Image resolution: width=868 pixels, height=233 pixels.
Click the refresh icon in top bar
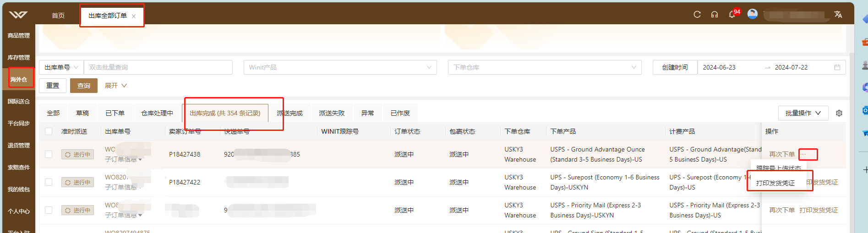(x=697, y=15)
